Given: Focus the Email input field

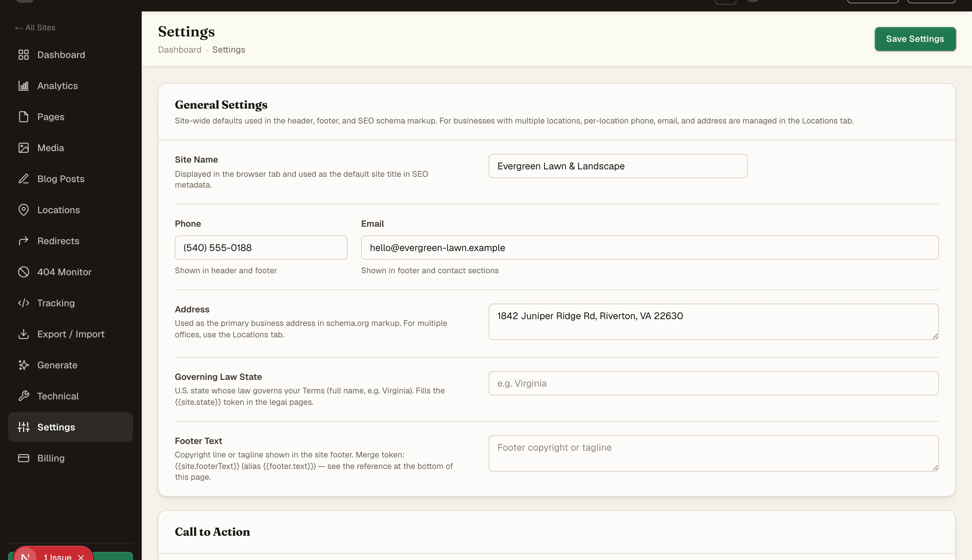Looking at the screenshot, I should (650, 248).
